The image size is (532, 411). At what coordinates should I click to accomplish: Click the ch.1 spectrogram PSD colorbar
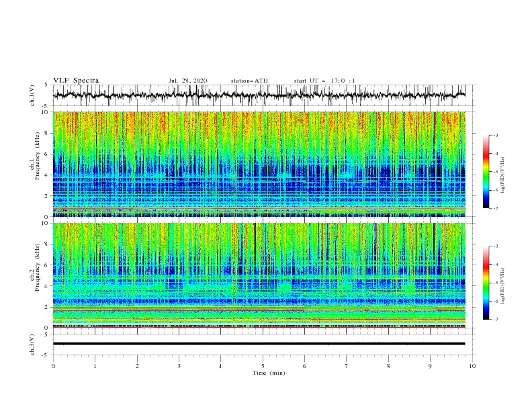click(x=486, y=172)
